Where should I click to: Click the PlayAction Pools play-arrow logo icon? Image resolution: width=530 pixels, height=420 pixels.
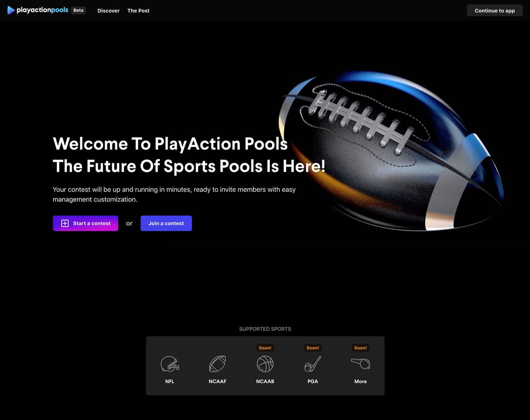[x=11, y=10]
